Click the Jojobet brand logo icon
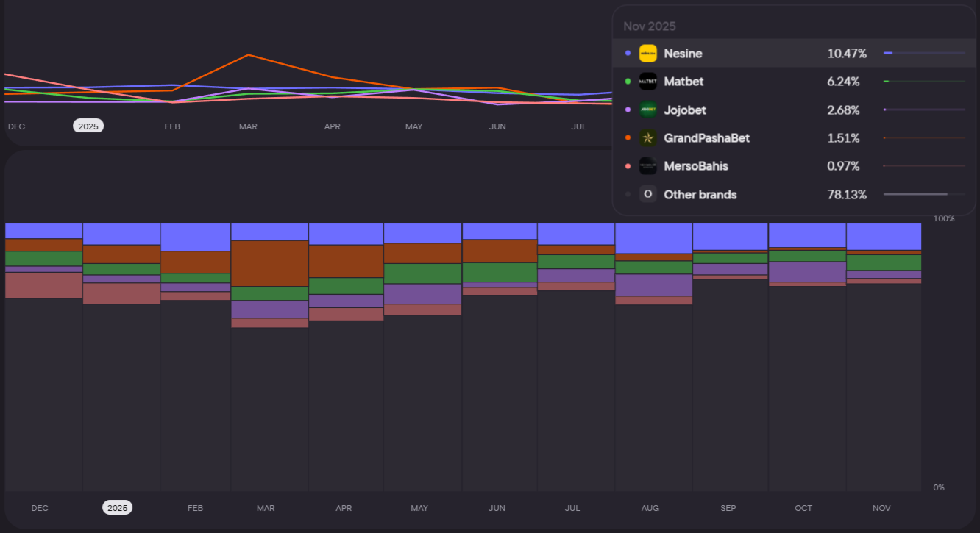980x533 pixels. coord(647,110)
